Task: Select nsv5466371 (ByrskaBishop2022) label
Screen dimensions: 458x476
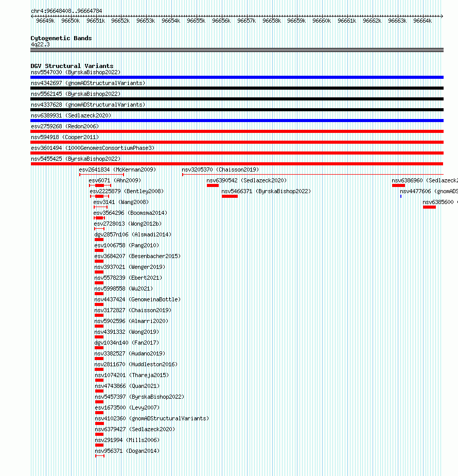Action: (x=266, y=191)
